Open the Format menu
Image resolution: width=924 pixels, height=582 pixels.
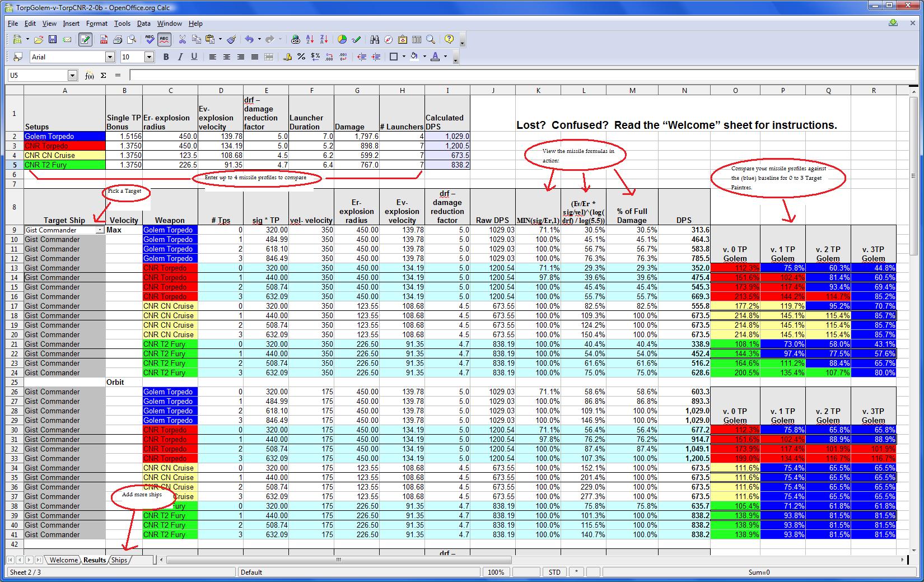pos(96,24)
